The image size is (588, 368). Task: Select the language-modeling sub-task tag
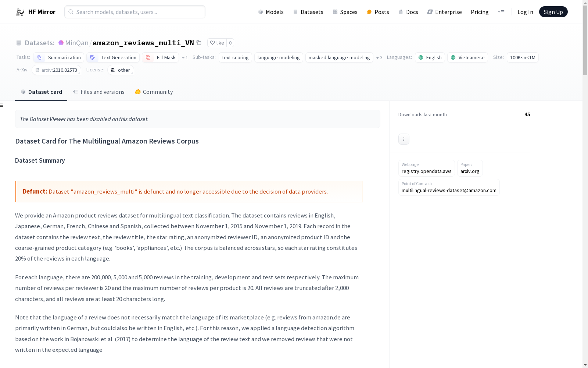point(279,57)
